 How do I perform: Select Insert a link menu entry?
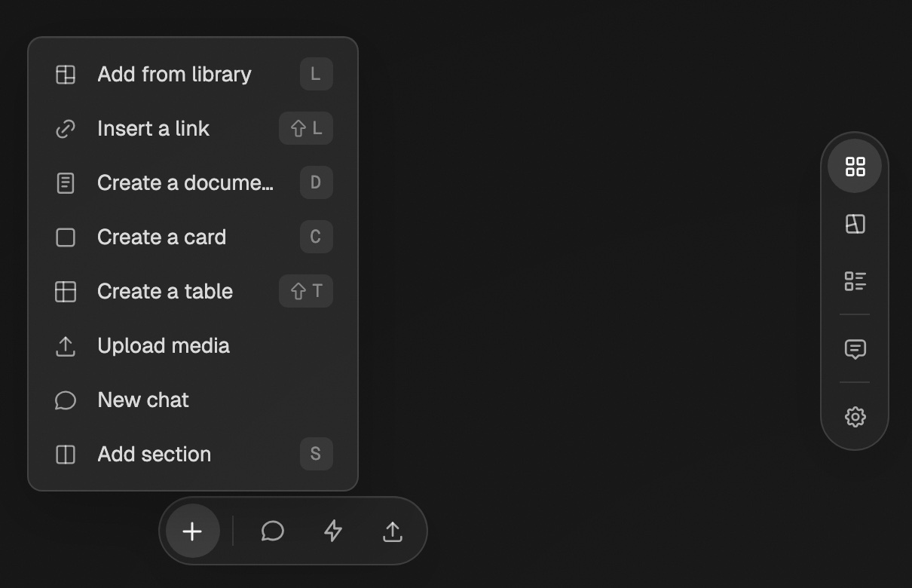point(193,128)
